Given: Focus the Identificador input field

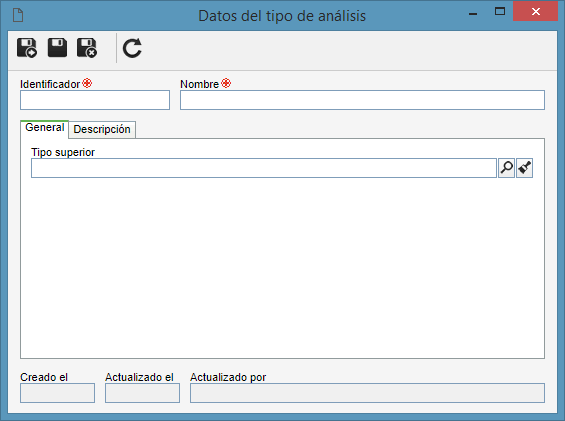Looking at the screenshot, I should click(95, 100).
